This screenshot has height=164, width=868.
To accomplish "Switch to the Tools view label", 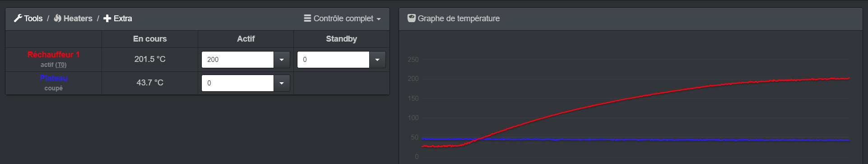I will [33, 19].
